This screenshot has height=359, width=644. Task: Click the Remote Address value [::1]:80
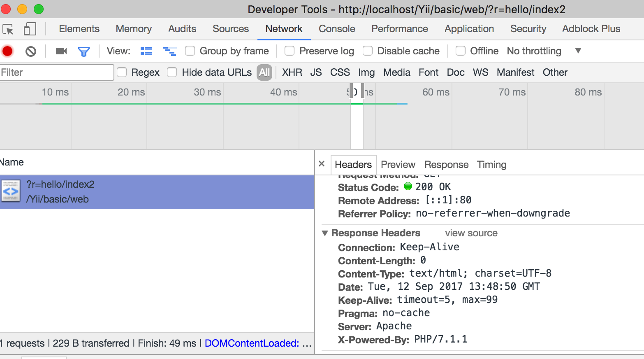pyautogui.click(x=448, y=200)
